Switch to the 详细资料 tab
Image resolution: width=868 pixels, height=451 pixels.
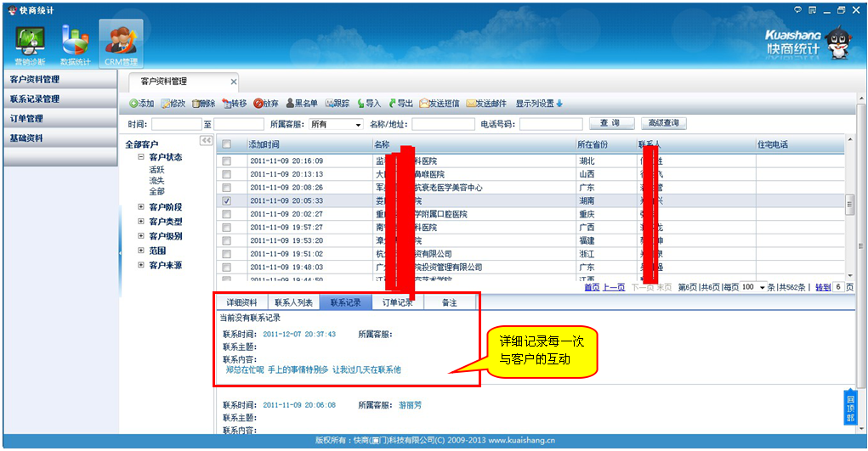click(x=241, y=302)
